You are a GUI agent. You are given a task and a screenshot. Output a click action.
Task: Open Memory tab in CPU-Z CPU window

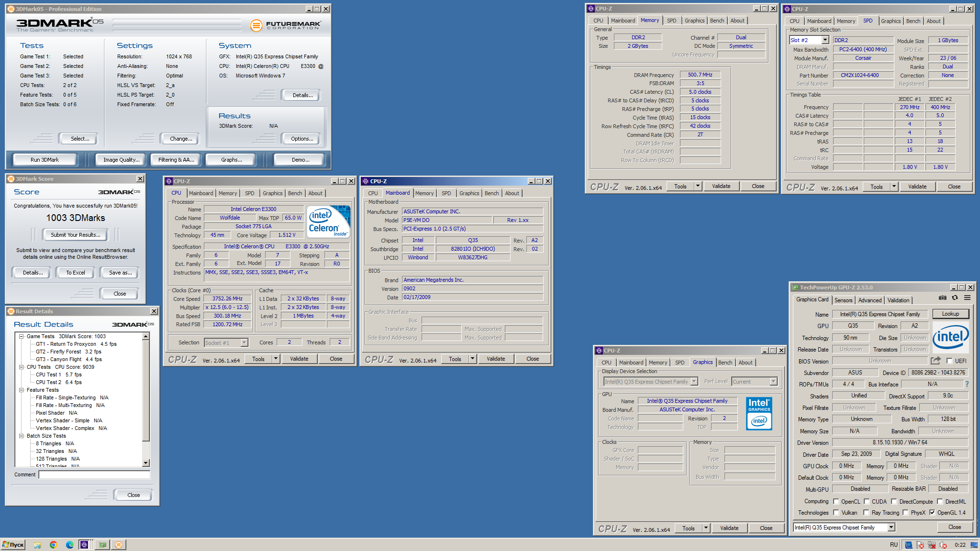click(x=228, y=193)
